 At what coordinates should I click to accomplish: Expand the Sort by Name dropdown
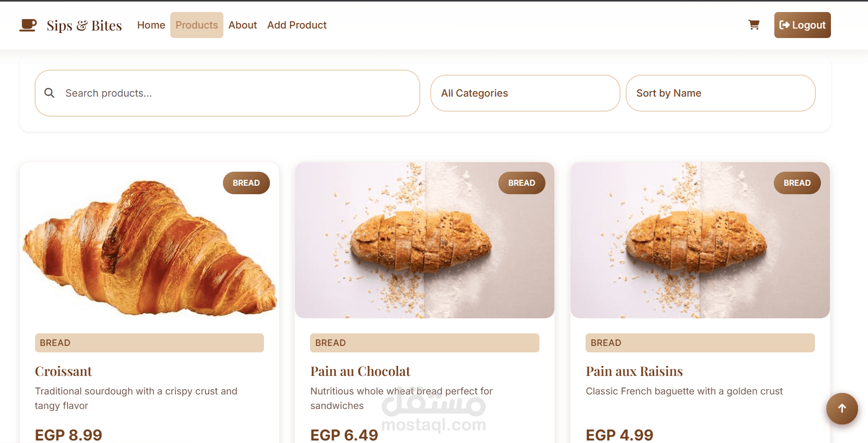(720, 93)
